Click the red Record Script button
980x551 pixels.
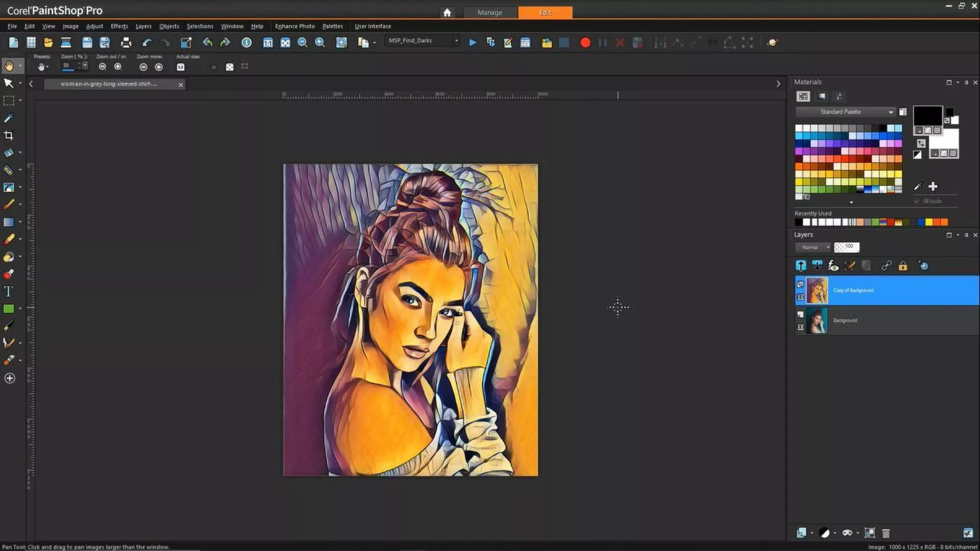585,43
